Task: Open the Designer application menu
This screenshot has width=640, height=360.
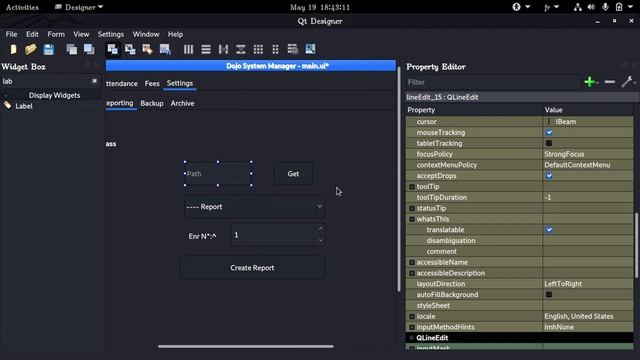Action: click(x=79, y=7)
